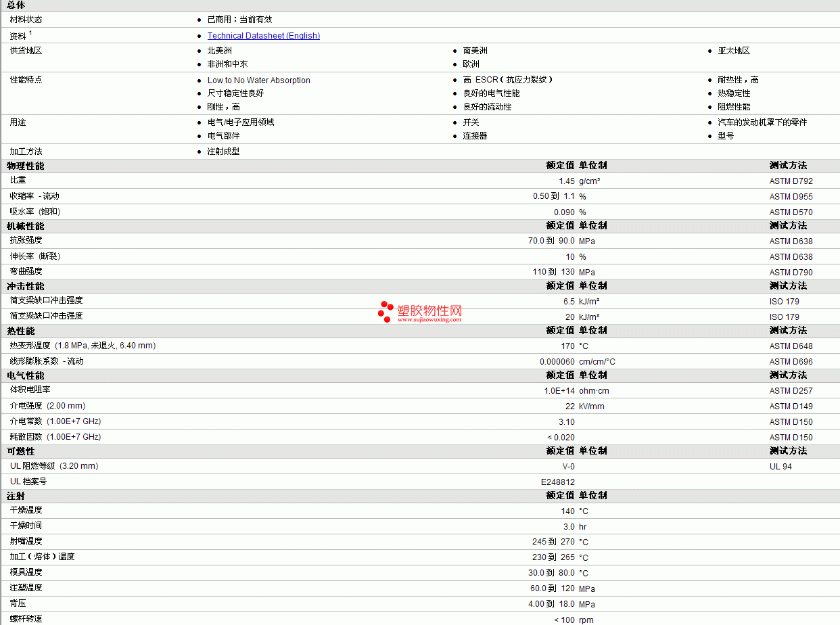Select the 体积电阻率 value 1.0E+14
This screenshot has height=625, width=840.
pyautogui.click(x=559, y=391)
